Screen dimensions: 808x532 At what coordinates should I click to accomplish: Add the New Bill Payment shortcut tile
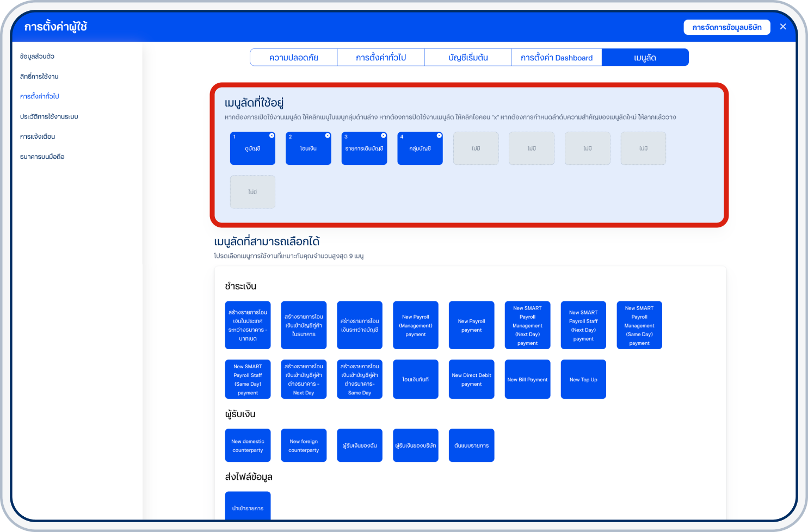pos(527,380)
